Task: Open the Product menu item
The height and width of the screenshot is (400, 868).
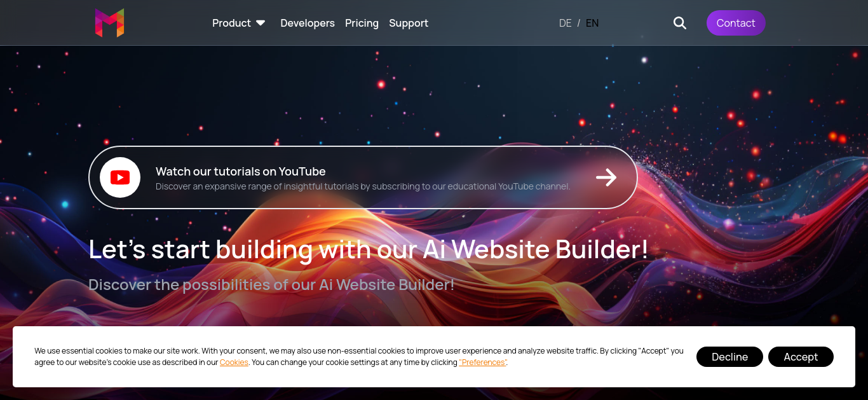Action: 231,23
